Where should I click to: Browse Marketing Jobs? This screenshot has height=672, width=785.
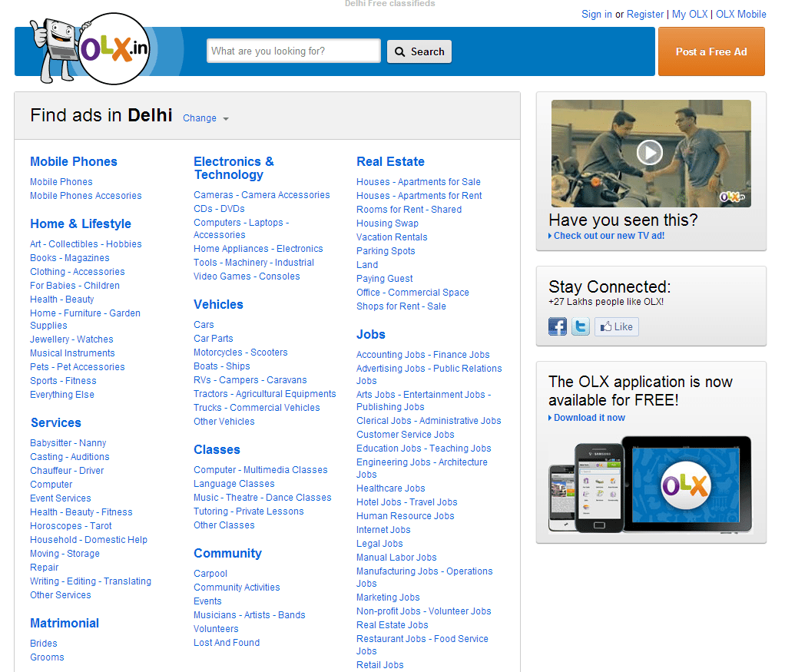coord(388,598)
